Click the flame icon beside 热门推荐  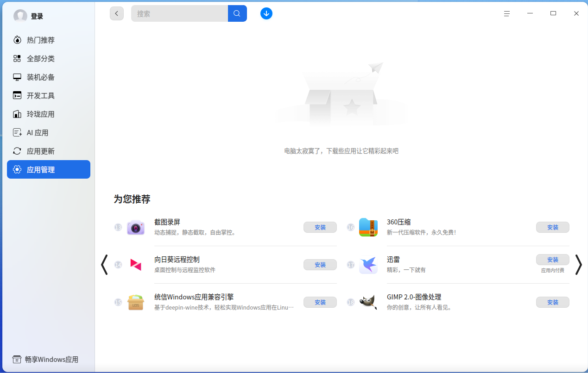tap(17, 40)
